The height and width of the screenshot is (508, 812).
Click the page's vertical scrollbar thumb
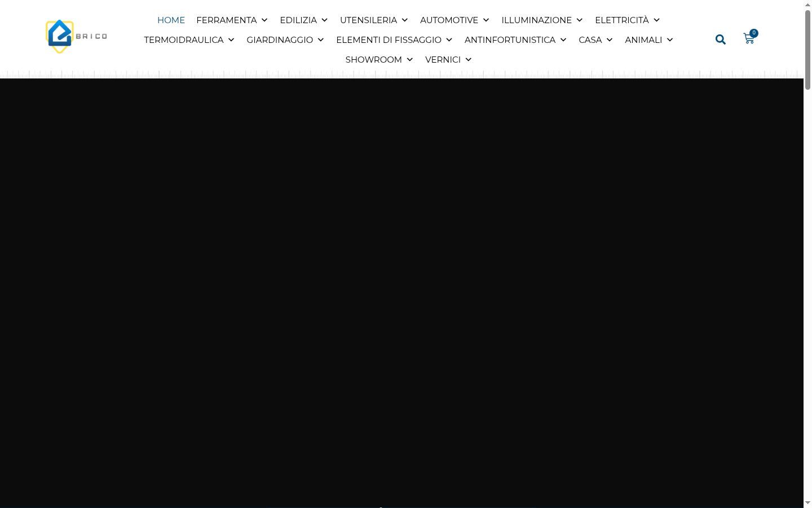[807, 50]
